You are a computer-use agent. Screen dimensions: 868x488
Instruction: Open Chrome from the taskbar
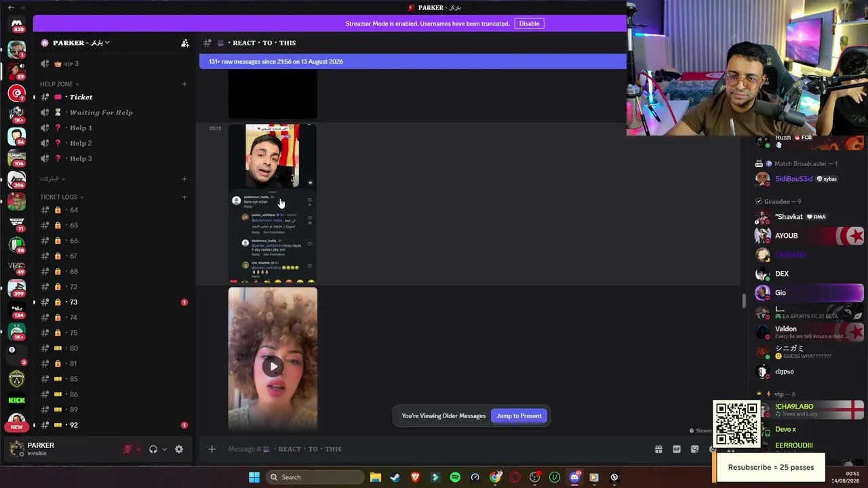pyautogui.click(x=495, y=477)
